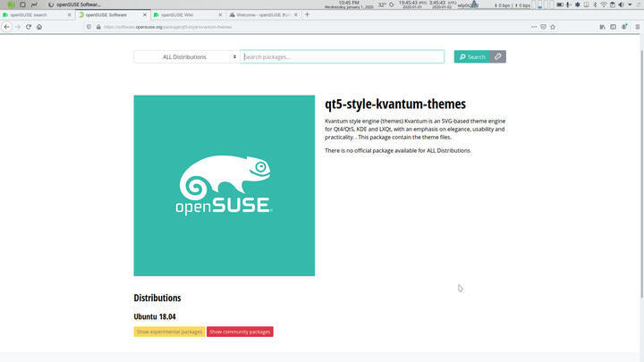The width and height of the screenshot is (644, 362).
Task: Open a new browser tab
Action: pyautogui.click(x=307, y=14)
